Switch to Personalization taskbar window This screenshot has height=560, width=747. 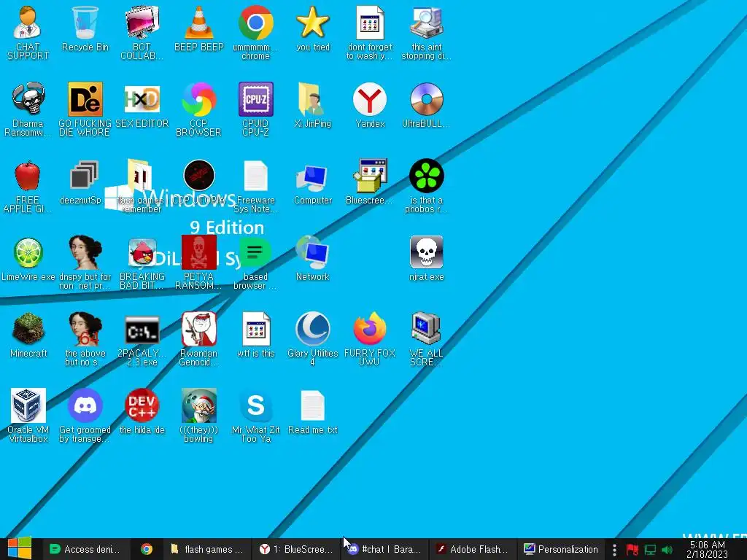coord(560,549)
